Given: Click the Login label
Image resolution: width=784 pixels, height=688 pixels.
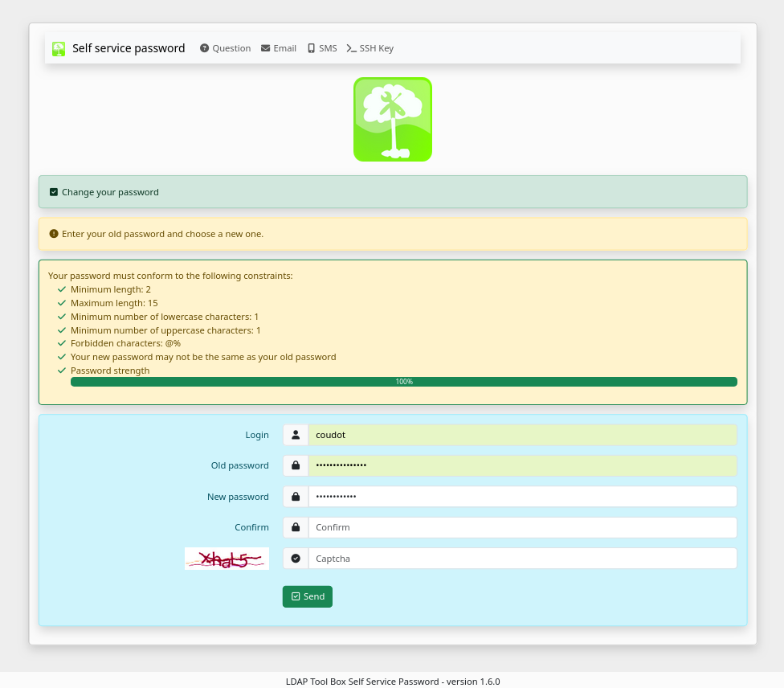Looking at the screenshot, I should click(257, 435).
